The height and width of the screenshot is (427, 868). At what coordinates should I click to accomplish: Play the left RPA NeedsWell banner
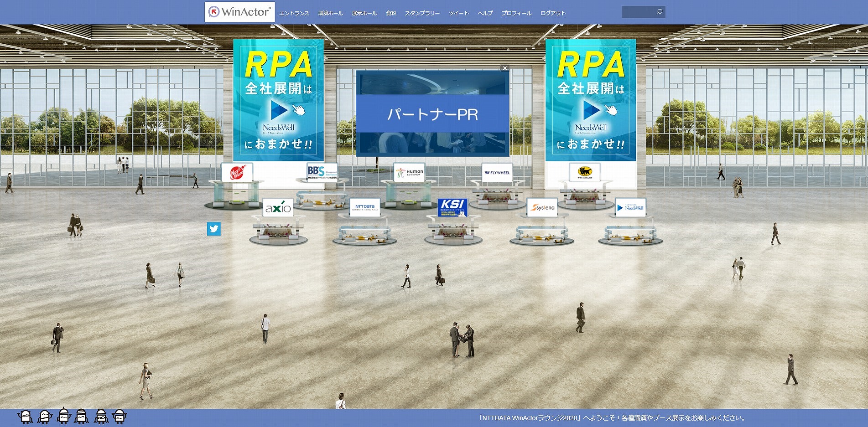tap(279, 100)
